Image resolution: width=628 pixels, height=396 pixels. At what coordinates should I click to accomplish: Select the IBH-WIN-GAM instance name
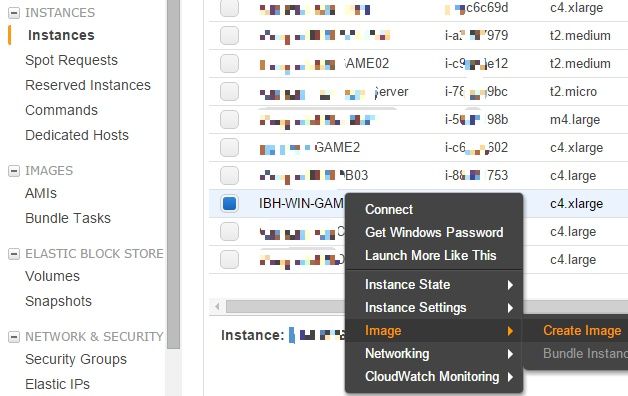click(301, 203)
